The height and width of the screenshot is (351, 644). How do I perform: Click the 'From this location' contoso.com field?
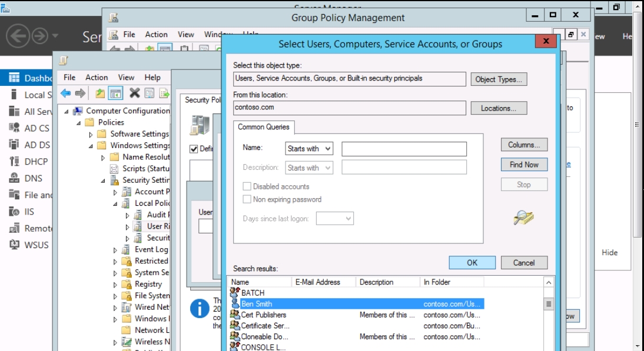point(350,108)
